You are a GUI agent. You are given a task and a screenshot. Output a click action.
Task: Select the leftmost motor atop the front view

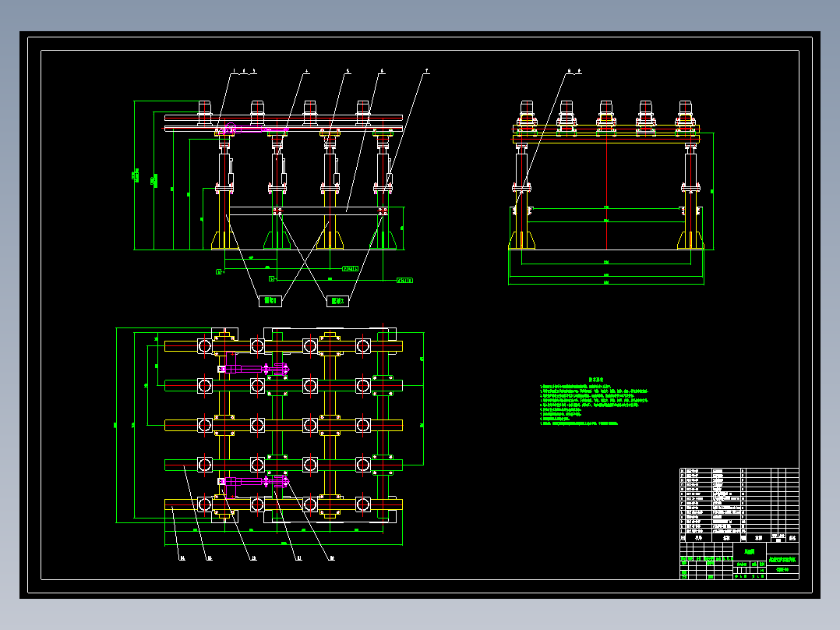pos(205,113)
